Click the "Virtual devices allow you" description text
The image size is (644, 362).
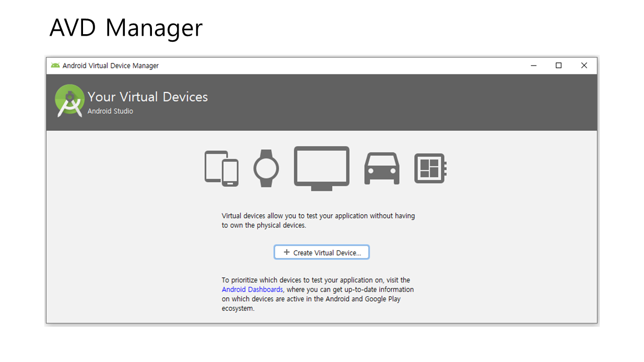(x=318, y=221)
